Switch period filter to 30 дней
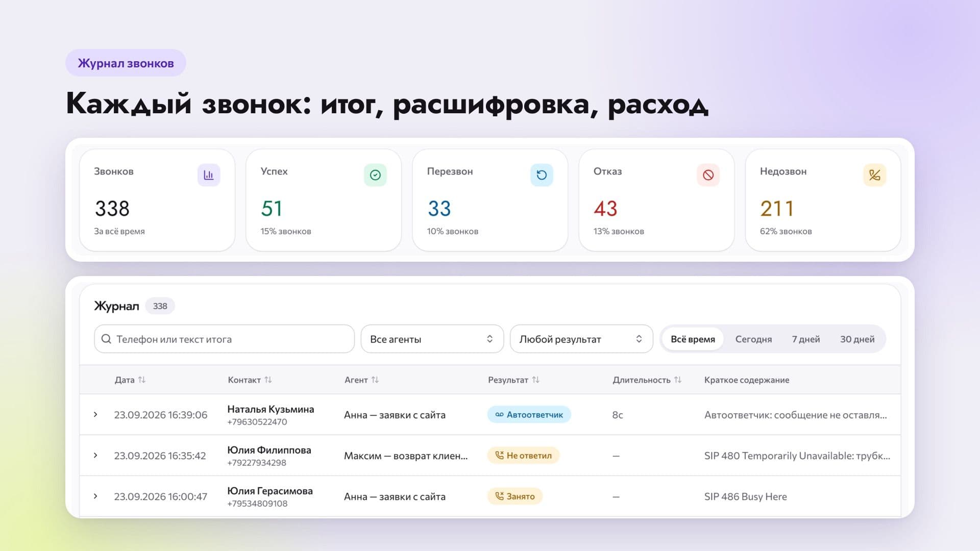 (857, 339)
